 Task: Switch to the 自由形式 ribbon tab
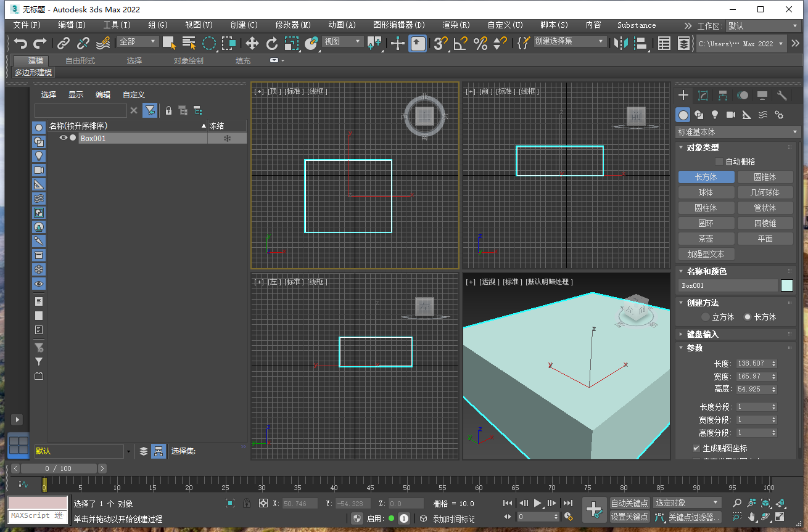point(80,60)
